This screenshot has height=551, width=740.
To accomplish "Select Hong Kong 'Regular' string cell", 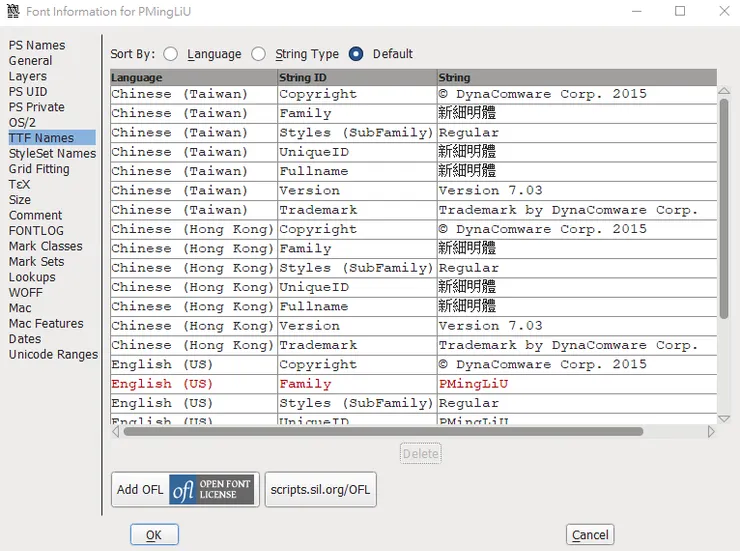I will point(577,268).
